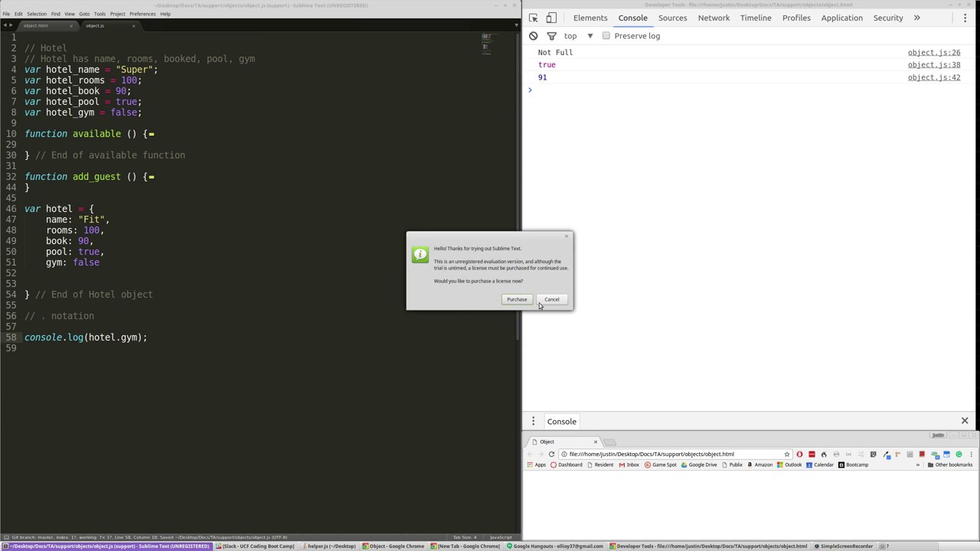This screenshot has height=551, width=980.
Task: Open the Preferences menu
Action: tap(142, 14)
